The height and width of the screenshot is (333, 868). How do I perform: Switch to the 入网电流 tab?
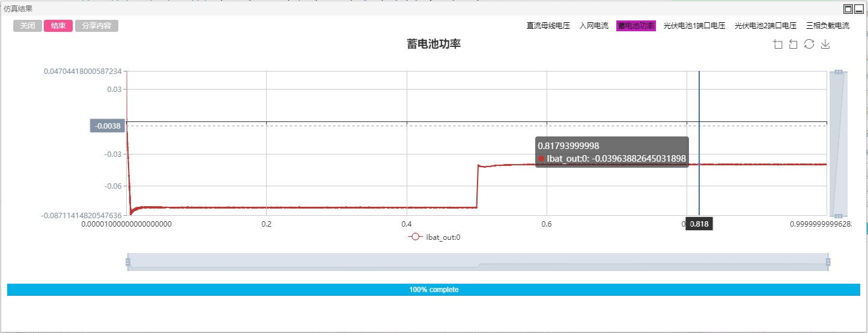(594, 26)
